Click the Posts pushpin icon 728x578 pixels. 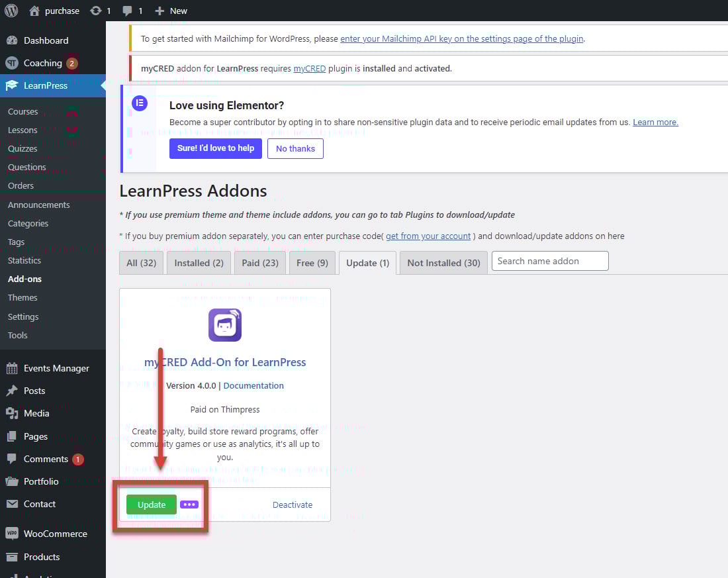tap(12, 391)
